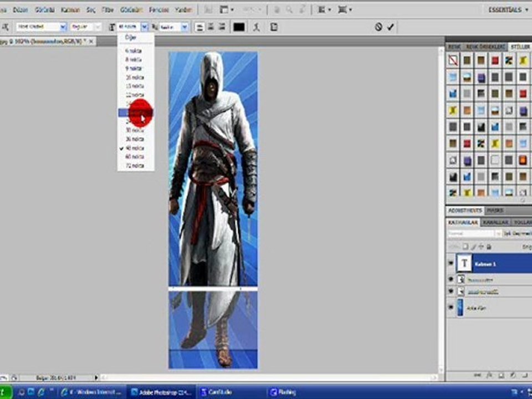Open the Katman menu

[70, 10]
